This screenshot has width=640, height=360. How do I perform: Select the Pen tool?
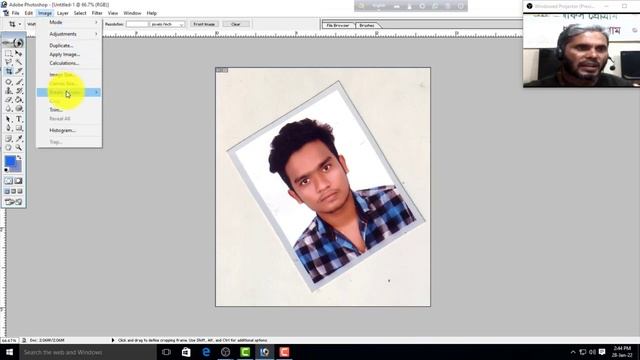(x=9, y=128)
